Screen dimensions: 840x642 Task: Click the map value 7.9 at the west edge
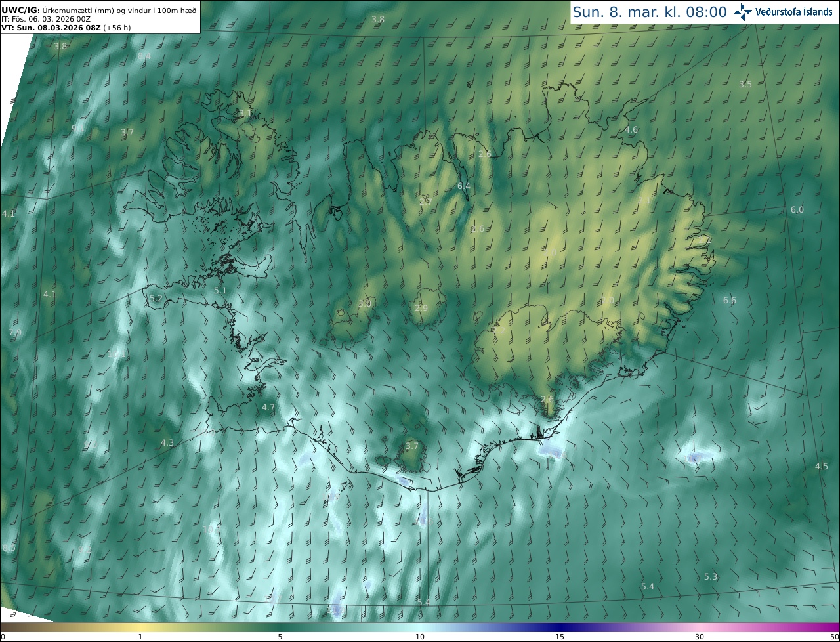click(15, 333)
